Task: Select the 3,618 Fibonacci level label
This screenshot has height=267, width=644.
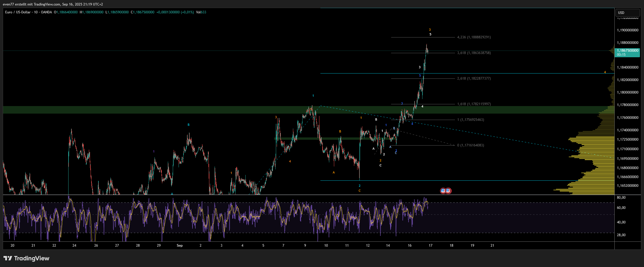Action: [x=474, y=53]
